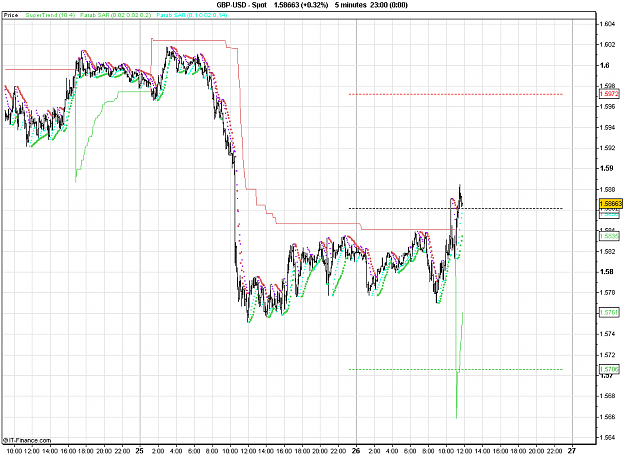Click the 1.6 price axis label
The height and width of the screenshot is (455, 625).
(x=605, y=65)
